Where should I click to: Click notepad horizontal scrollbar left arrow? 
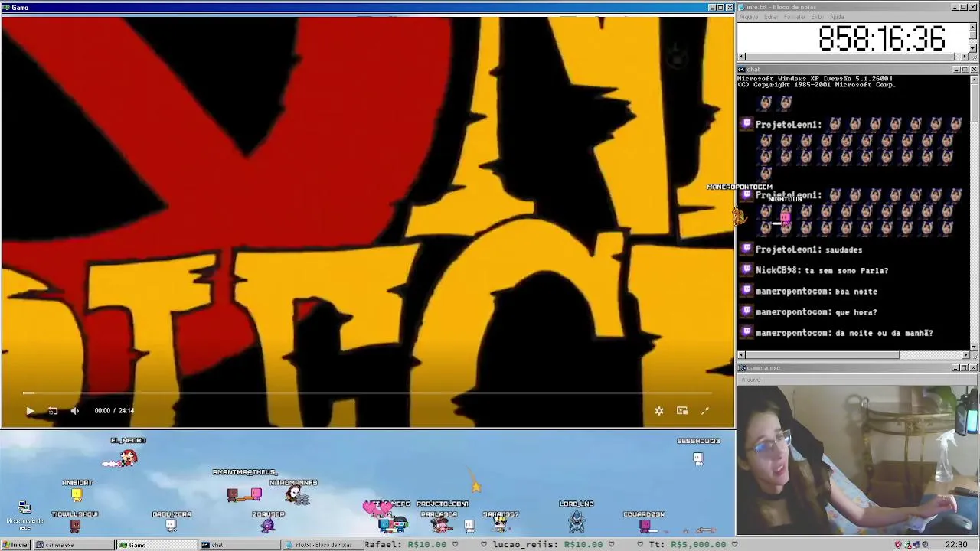click(x=741, y=57)
